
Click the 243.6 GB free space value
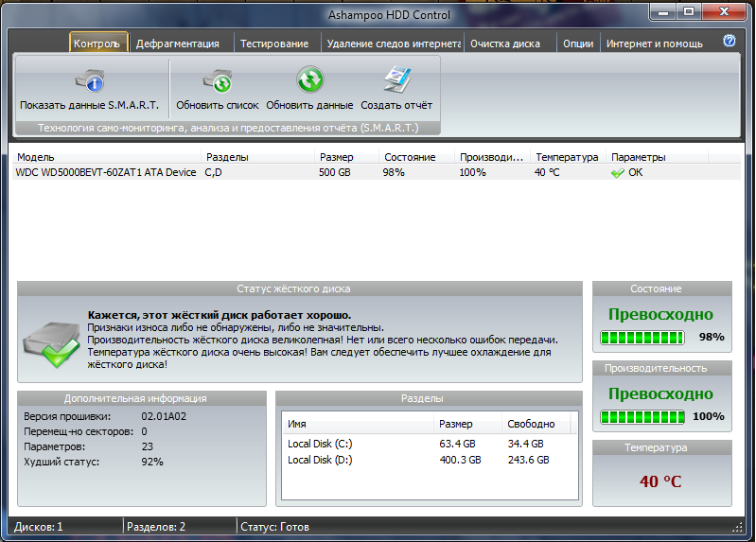[528, 460]
